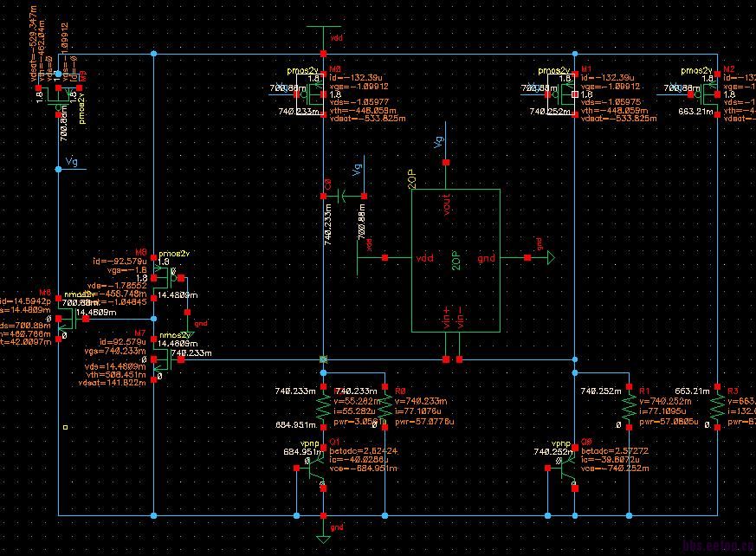Screen dimensions: 756x556
Task: Click the gnd pin label inside op-amp
Action: pos(486,259)
